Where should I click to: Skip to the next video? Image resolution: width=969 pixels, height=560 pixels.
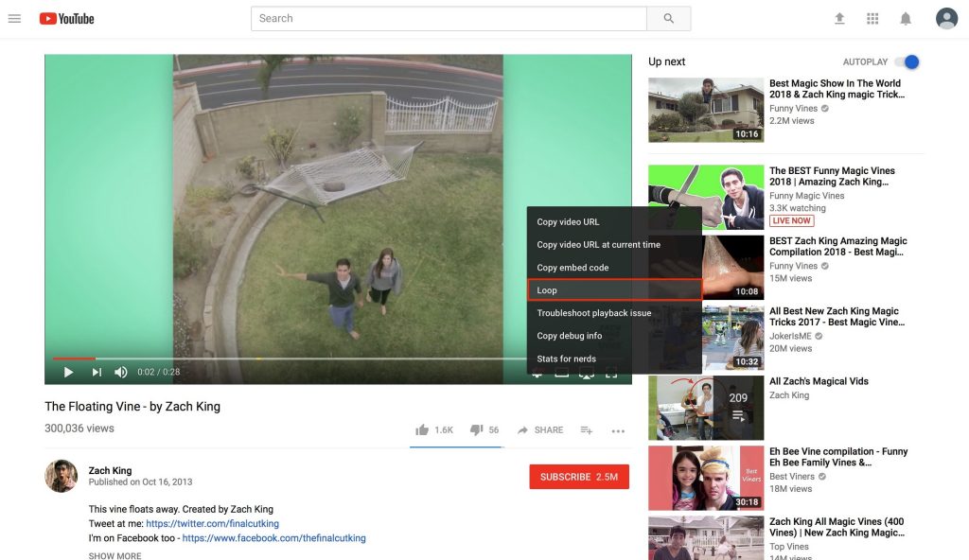(x=97, y=372)
